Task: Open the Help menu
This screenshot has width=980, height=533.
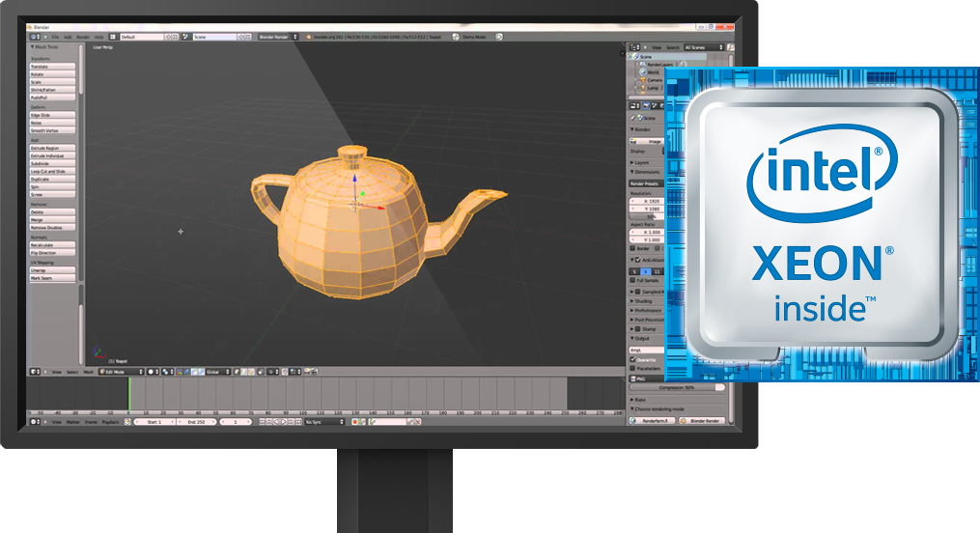Action: 98,37
